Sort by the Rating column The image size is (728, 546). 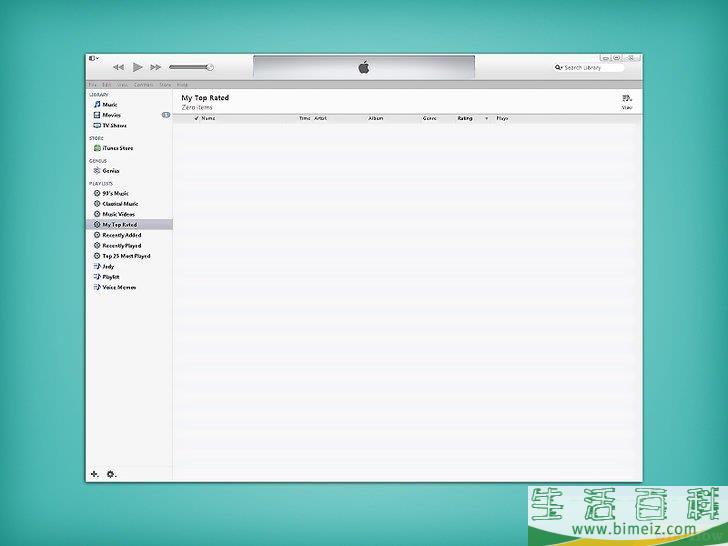[465, 118]
